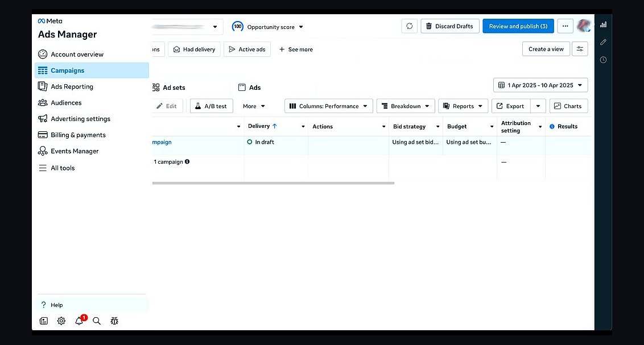Open the Reports dropdown

click(x=463, y=106)
